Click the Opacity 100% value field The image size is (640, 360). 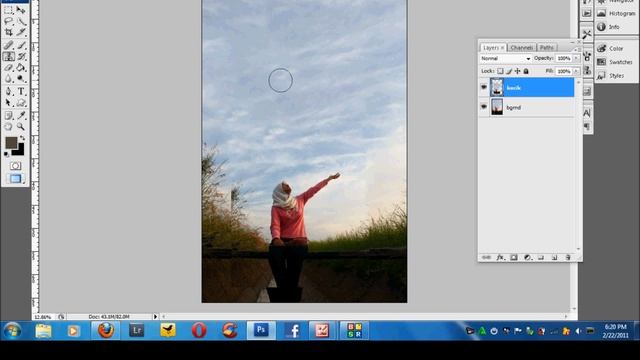click(x=564, y=58)
